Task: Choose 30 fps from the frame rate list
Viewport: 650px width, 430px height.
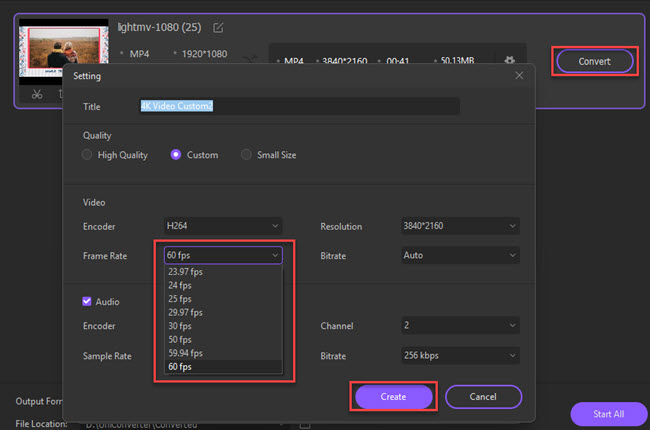Action: pyautogui.click(x=223, y=326)
